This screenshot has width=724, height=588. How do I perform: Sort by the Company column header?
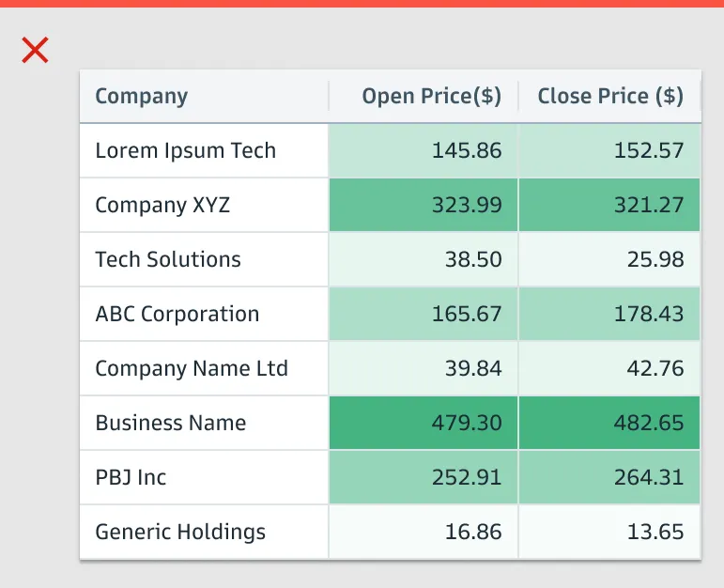[142, 96]
